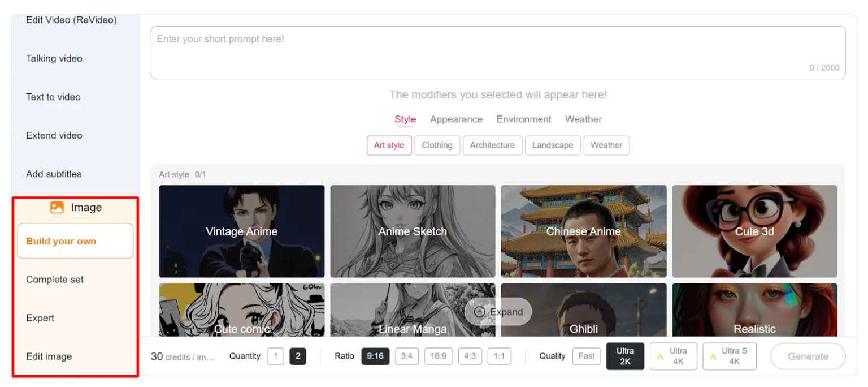The height and width of the screenshot is (387, 868).
Task: Open the Extend video tool
Action: click(x=54, y=135)
